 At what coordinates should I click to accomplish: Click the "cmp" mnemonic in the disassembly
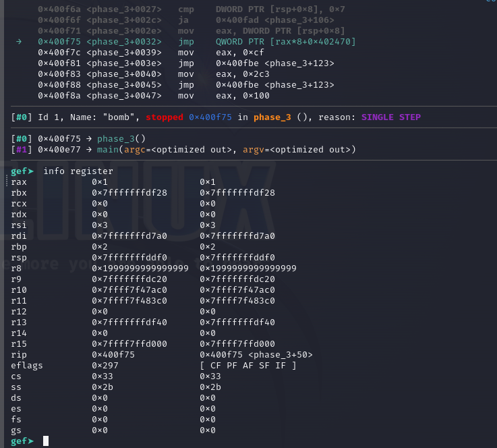coord(186,9)
